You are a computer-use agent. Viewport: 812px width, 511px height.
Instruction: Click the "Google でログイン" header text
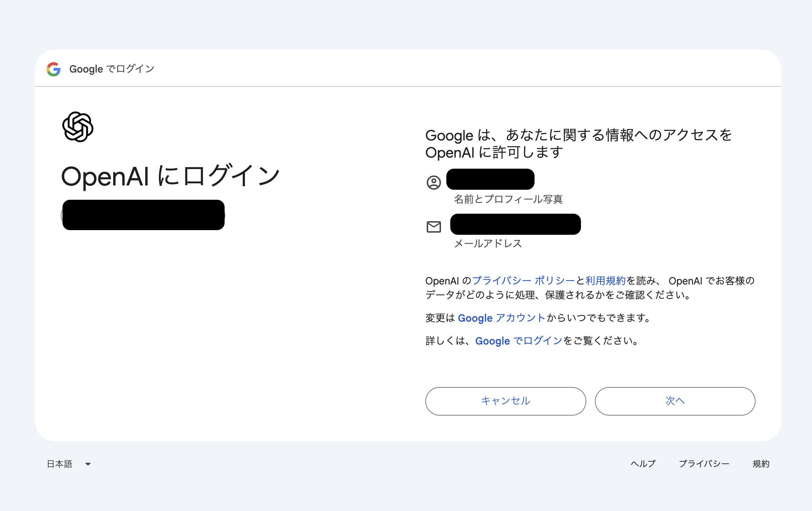click(x=111, y=69)
